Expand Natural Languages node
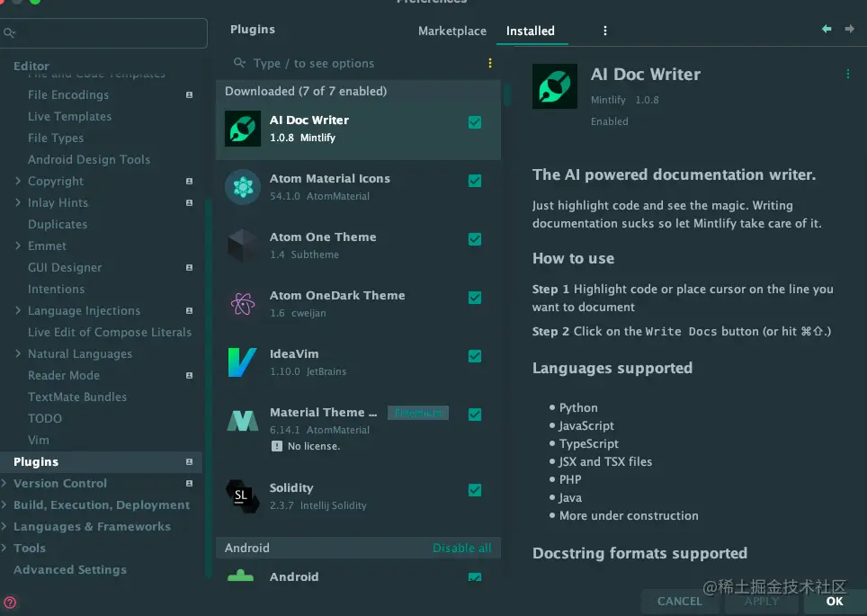This screenshot has width=867, height=616. 18,353
